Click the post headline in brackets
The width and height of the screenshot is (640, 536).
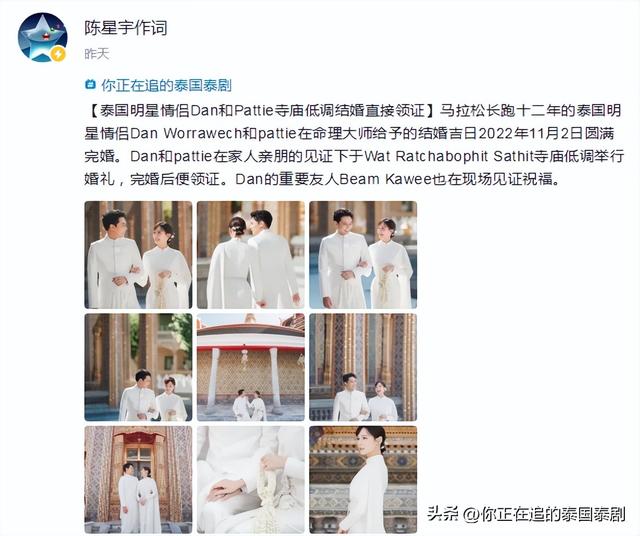262,111
